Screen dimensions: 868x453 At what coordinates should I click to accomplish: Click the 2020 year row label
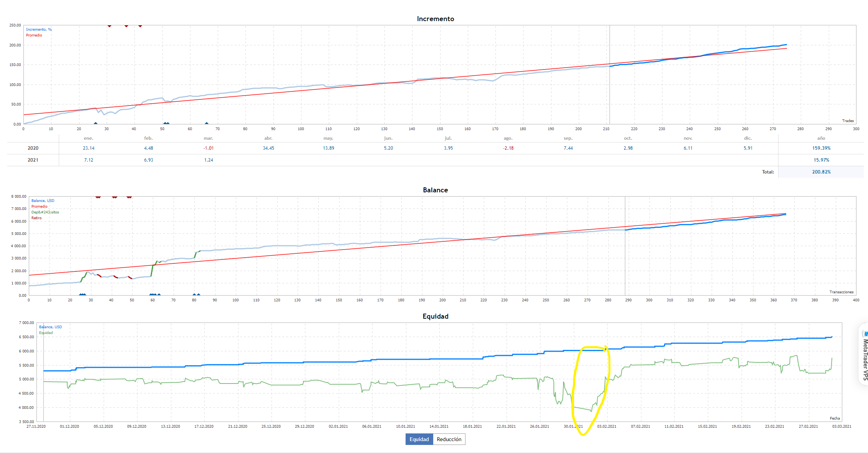(33, 148)
